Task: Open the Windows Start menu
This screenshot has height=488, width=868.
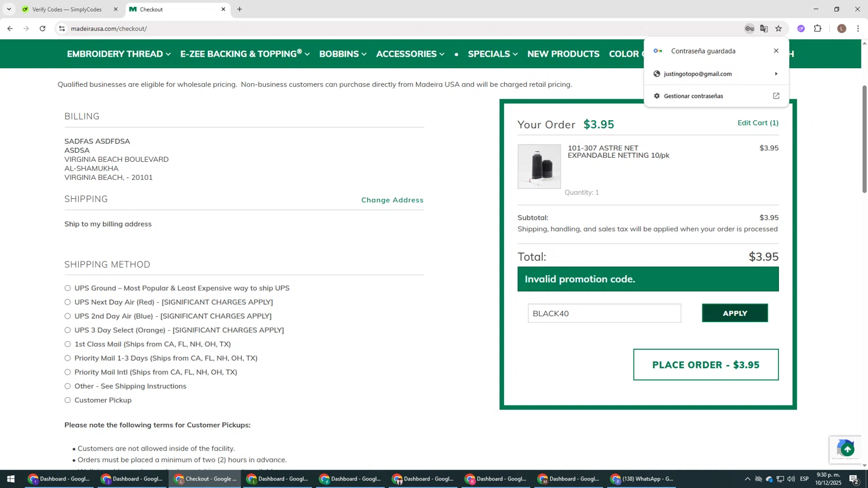Action: click(x=10, y=479)
